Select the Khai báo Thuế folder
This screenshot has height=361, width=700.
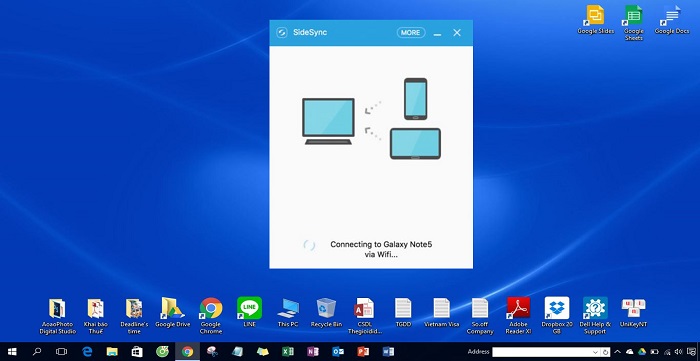(x=96, y=316)
